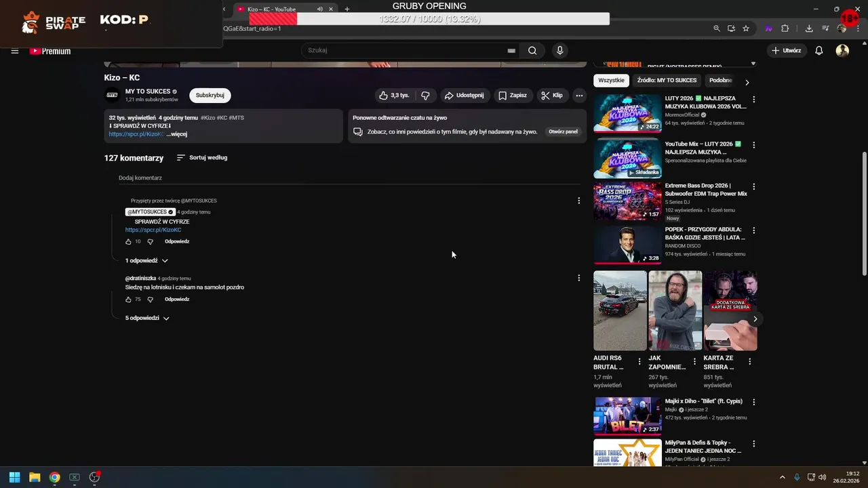
Task: Click Otwórz panel for chat replay
Action: click(563, 131)
